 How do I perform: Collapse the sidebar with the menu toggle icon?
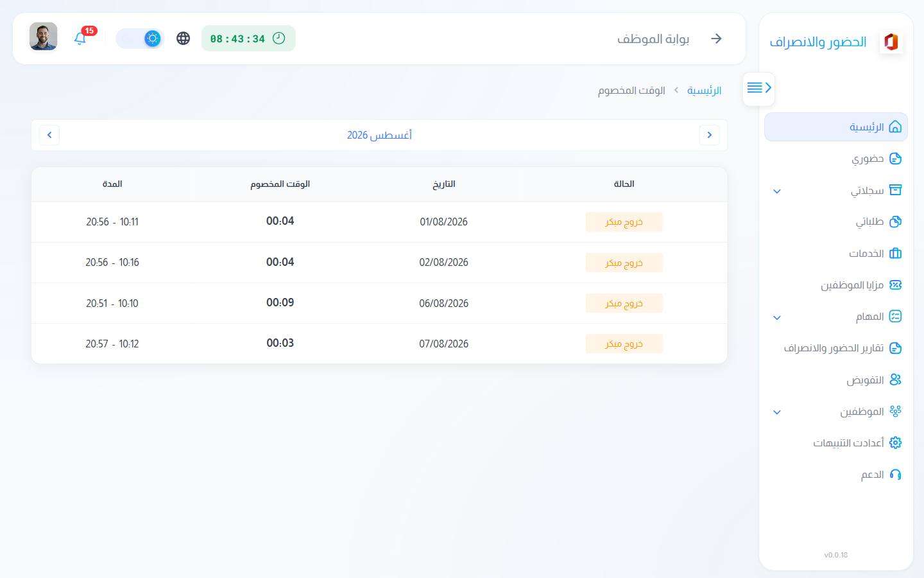pyautogui.click(x=758, y=88)
